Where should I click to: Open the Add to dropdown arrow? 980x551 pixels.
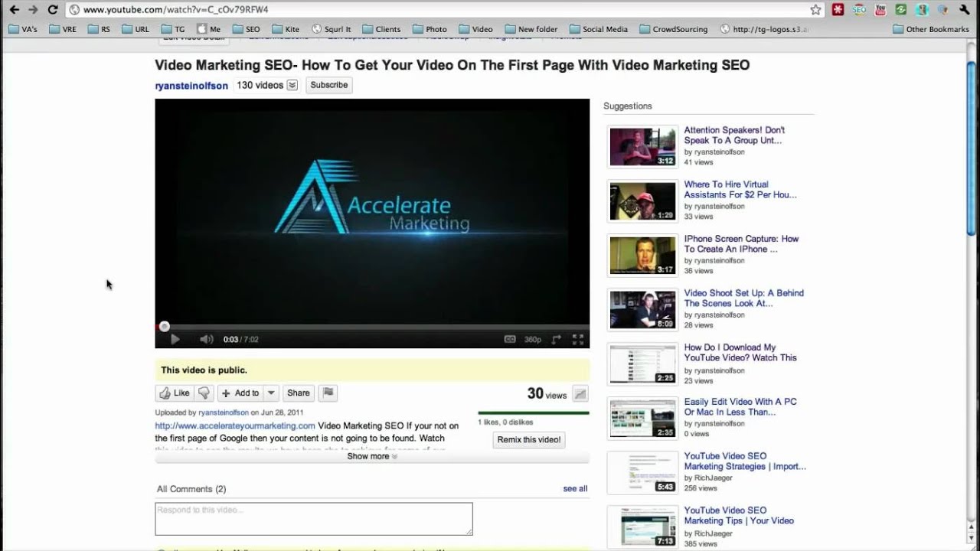pyautogui.click(x=271, y=393)
